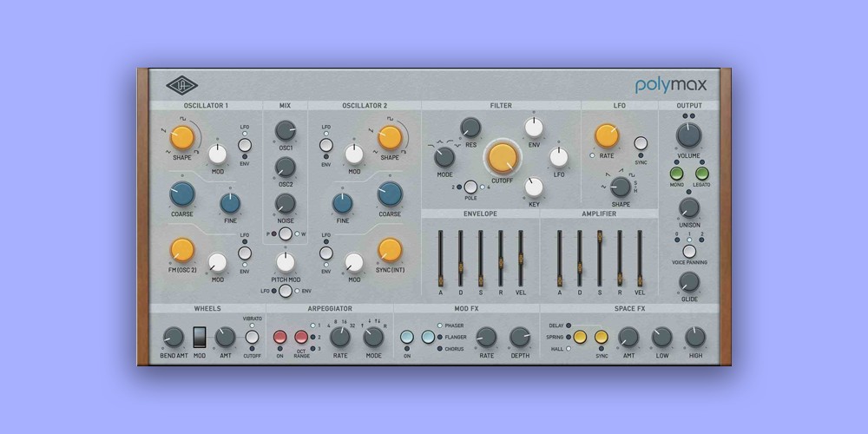Click the Amplifier VEL slider
This screenshot has height=434, width=868.
point(640,259)
